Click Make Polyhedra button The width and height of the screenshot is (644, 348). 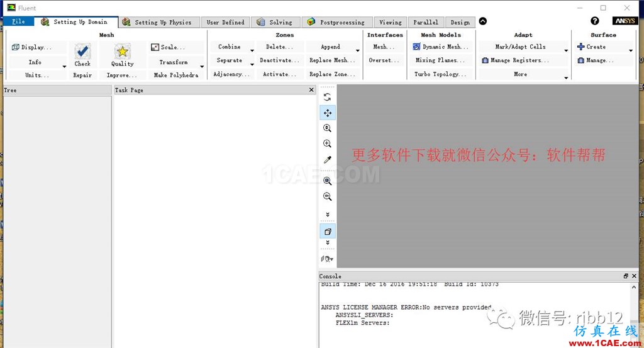click(x=176, y=75)
